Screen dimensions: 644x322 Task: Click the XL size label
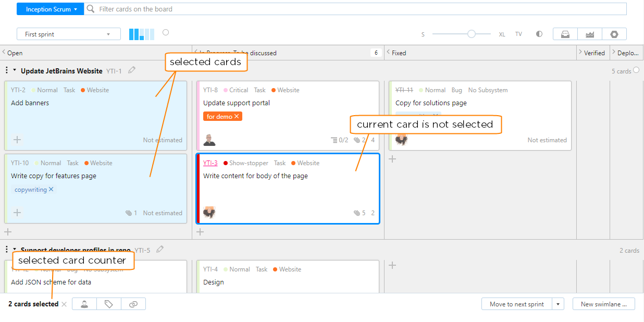502,34
